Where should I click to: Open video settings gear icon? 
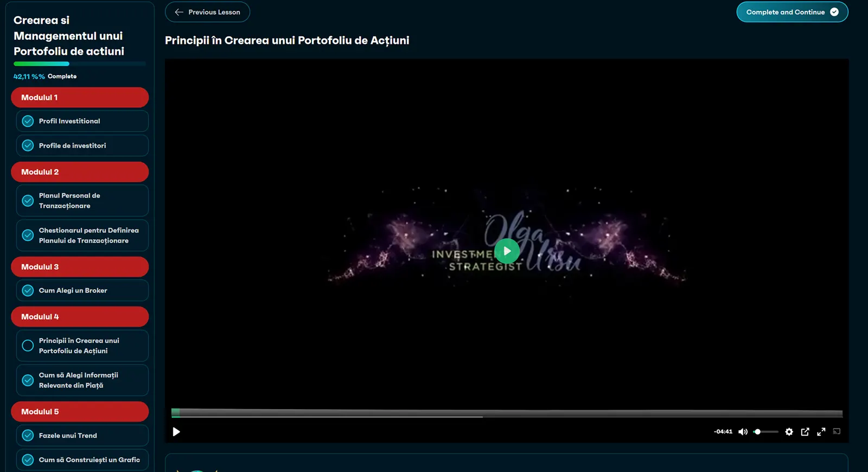click(x=789, y=432)
